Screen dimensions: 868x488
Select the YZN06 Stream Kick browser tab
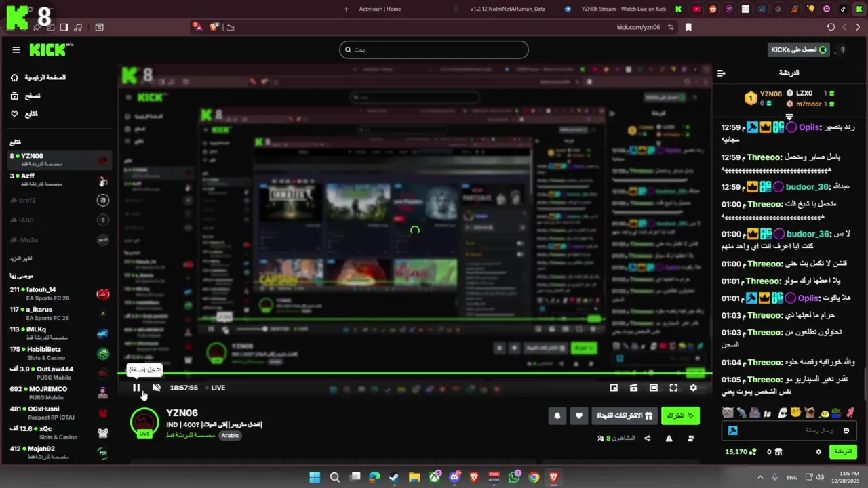pyautogui.click(x=623, y=9)
